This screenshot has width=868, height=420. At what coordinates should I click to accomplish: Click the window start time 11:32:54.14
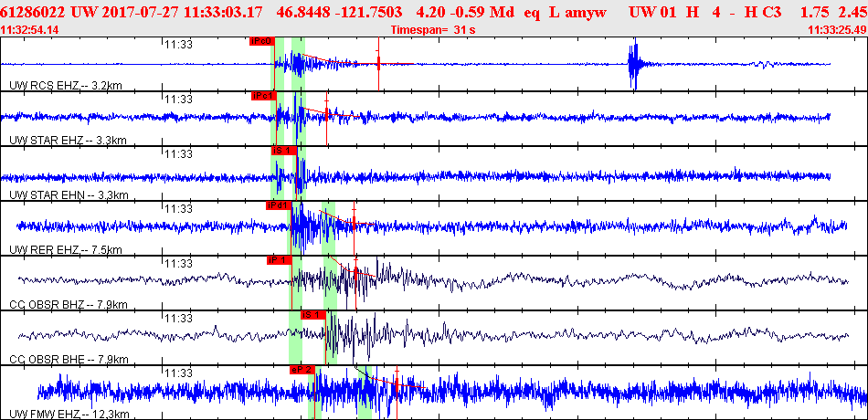point(29,30)
